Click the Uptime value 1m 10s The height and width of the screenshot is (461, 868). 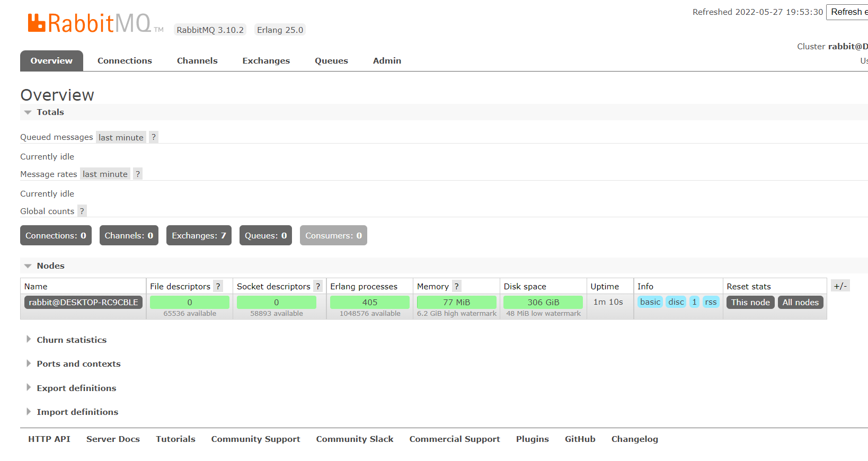coord(608,302)
